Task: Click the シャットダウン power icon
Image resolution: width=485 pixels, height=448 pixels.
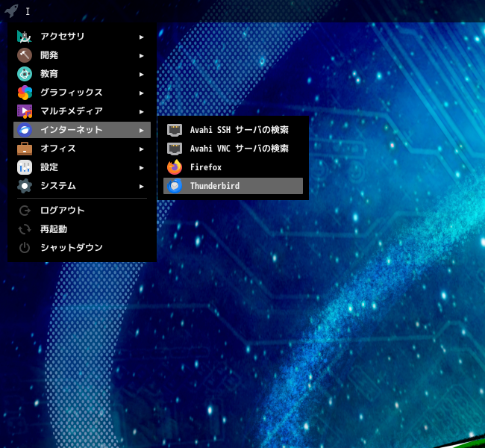Action: point(25,248)
